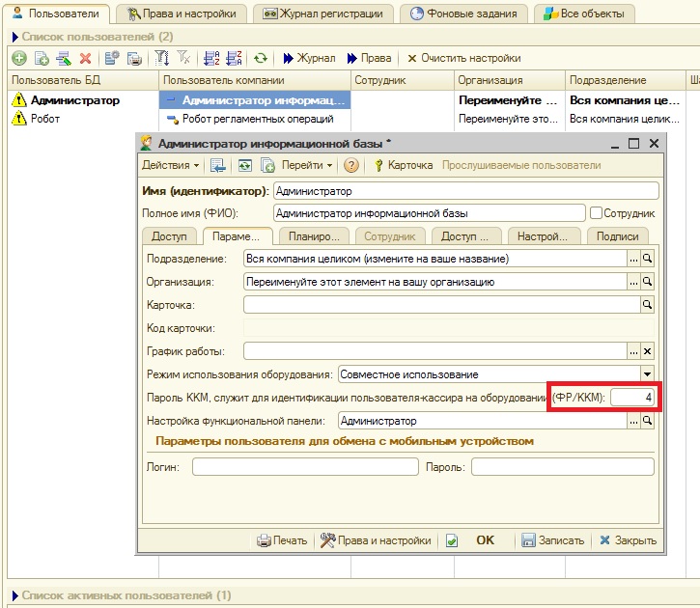Screen dimensions: 700x608
Task: Set list filter with funnel icon
Action: pos(161,58)
